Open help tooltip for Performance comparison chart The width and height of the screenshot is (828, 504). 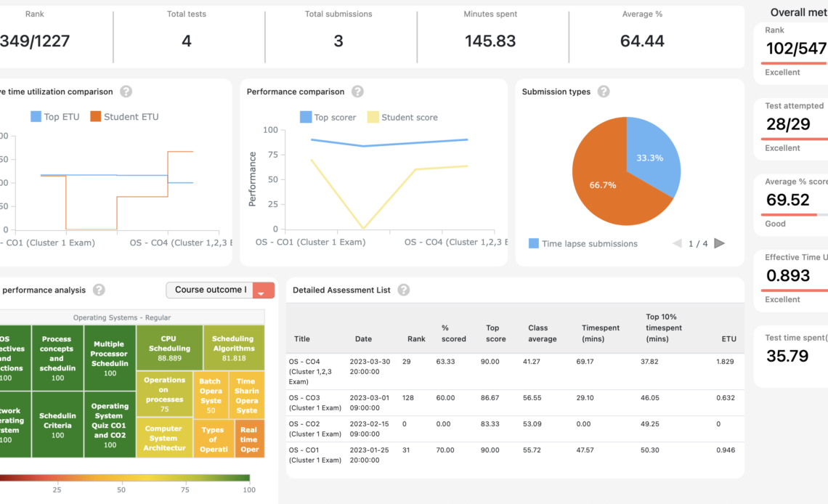(x=357, y=92)
